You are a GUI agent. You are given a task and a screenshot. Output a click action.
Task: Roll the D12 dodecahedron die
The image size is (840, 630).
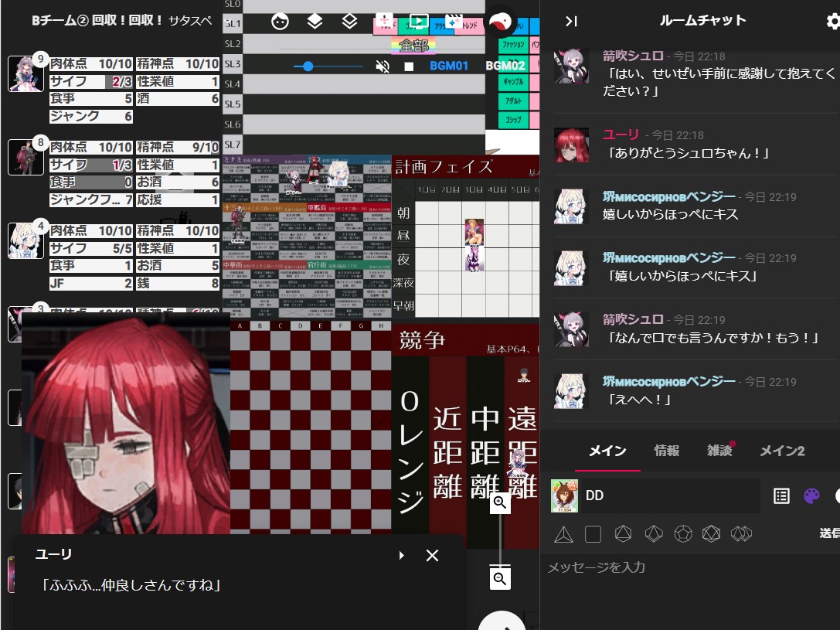point(683,534)
